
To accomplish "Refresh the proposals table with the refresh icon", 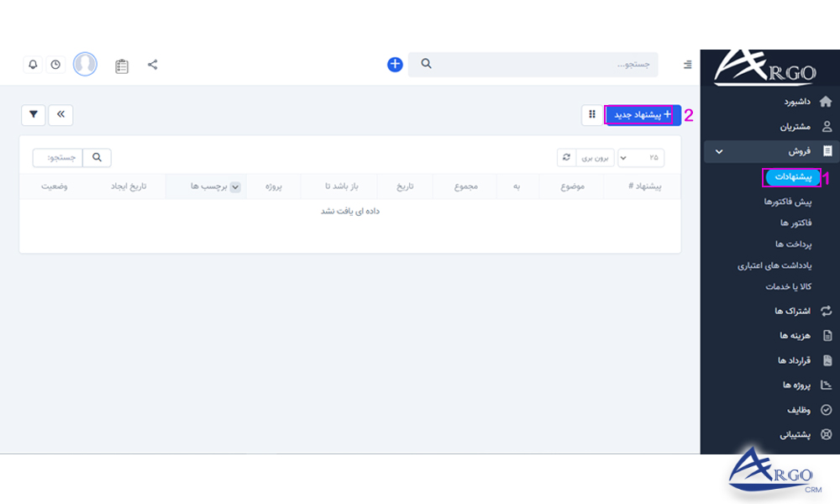I will pyautogui.click(x=566, y=158).
